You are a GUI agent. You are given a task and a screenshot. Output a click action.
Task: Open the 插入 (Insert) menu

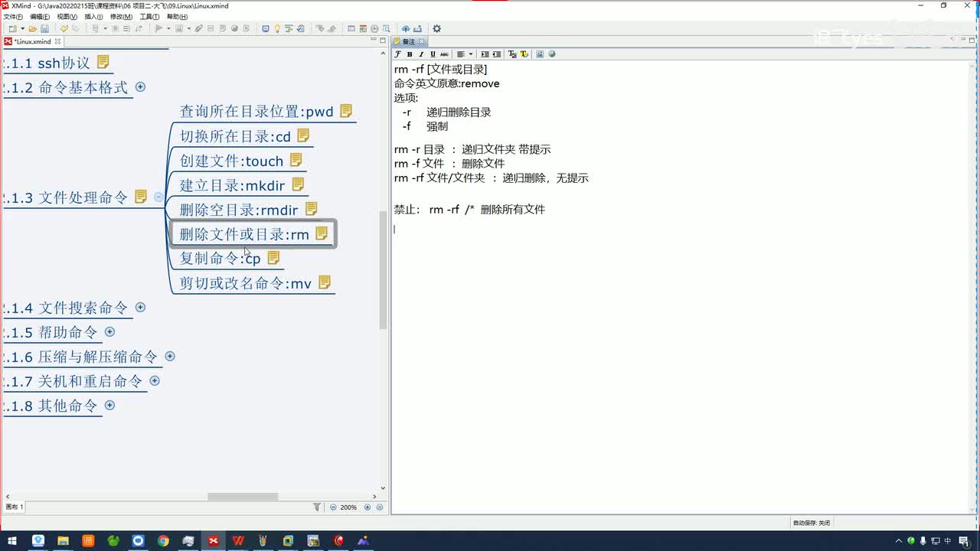[93, 16]
